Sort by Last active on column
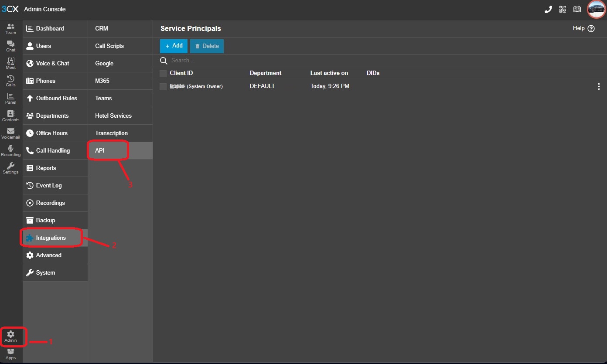This screenshot has height=364, width=607. [329, 73]
